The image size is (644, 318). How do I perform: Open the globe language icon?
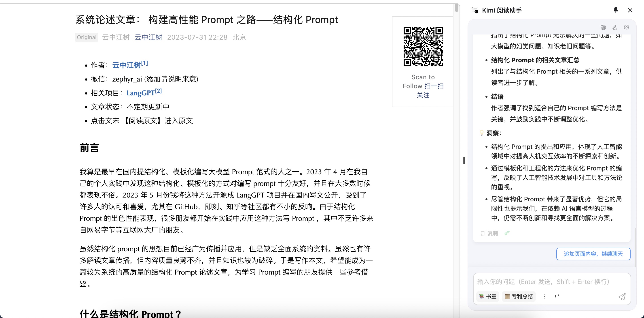coord(603,27)
